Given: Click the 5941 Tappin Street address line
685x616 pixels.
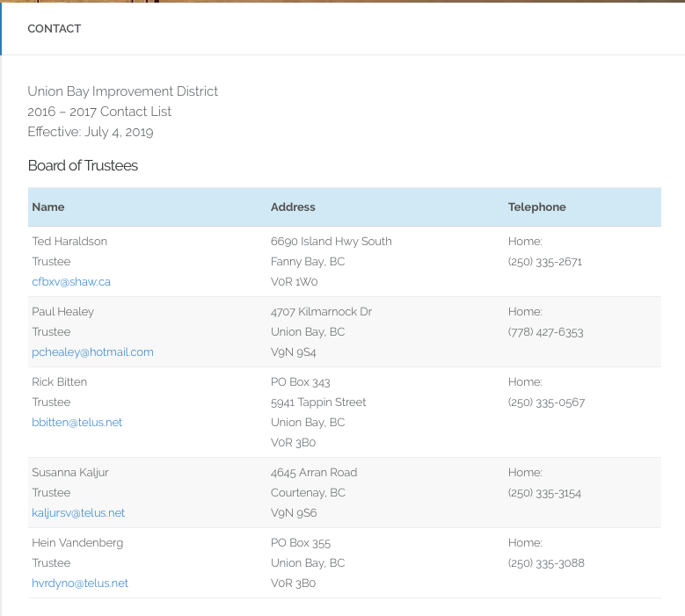Looking at the screenshot, I should click(318, 402).
